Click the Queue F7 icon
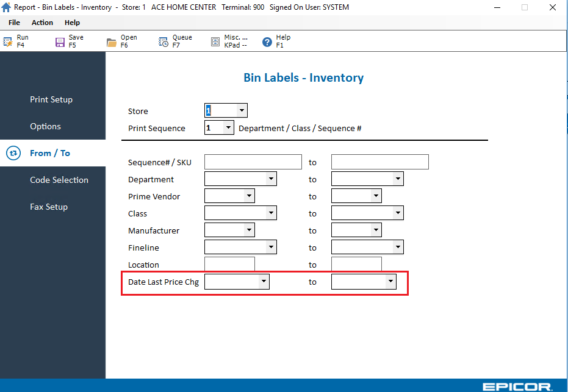The image size is (568, 392). [x=164, y=42]
